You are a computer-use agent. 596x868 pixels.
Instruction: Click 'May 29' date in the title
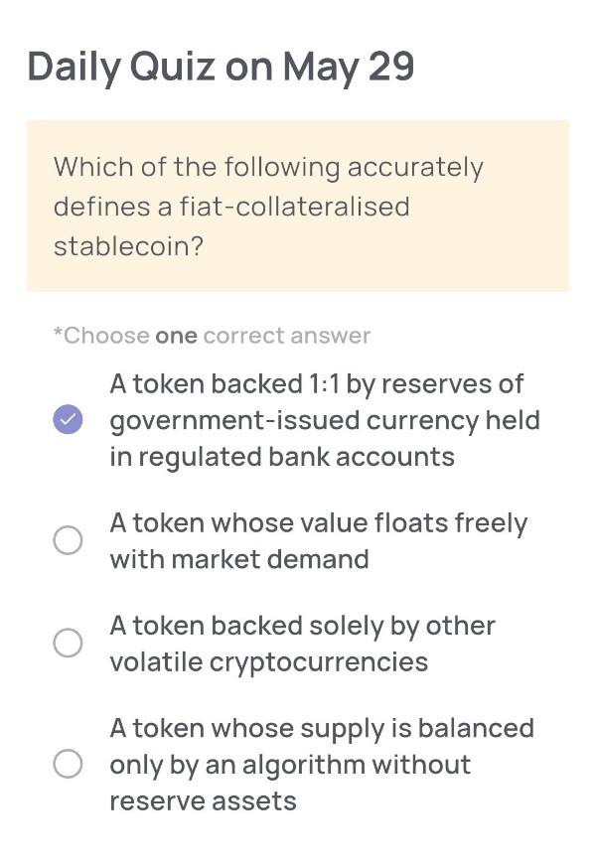coord(349,67)
